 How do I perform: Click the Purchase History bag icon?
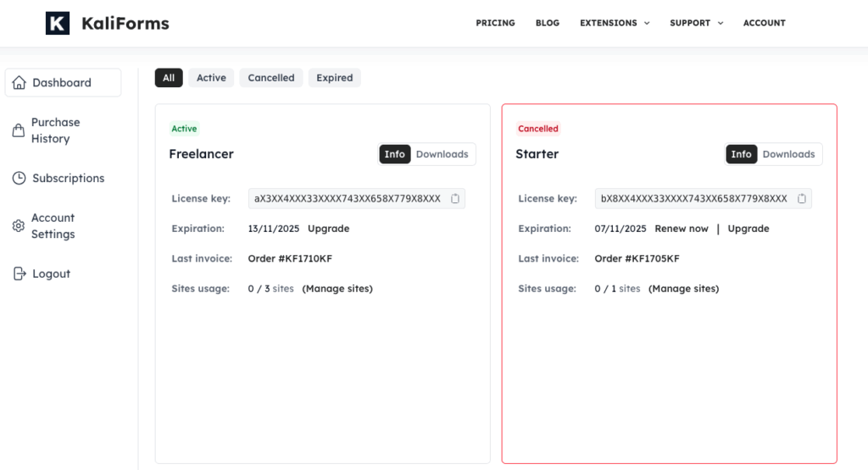tap(18, 130)
